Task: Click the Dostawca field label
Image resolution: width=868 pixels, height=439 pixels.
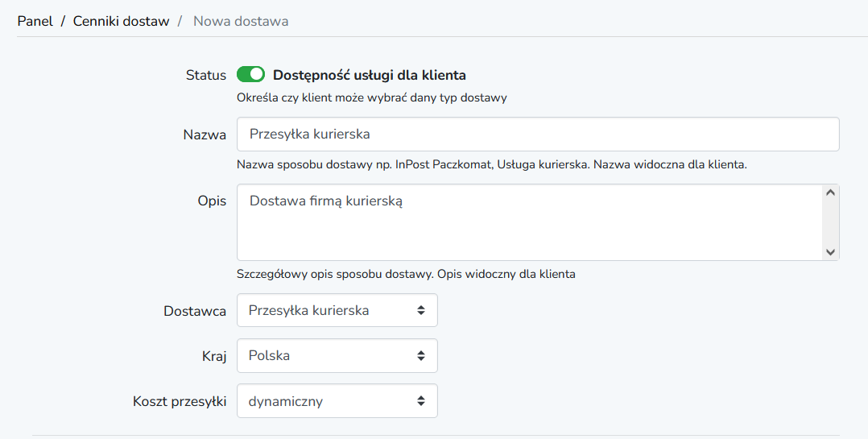Action: click(195, 311)
